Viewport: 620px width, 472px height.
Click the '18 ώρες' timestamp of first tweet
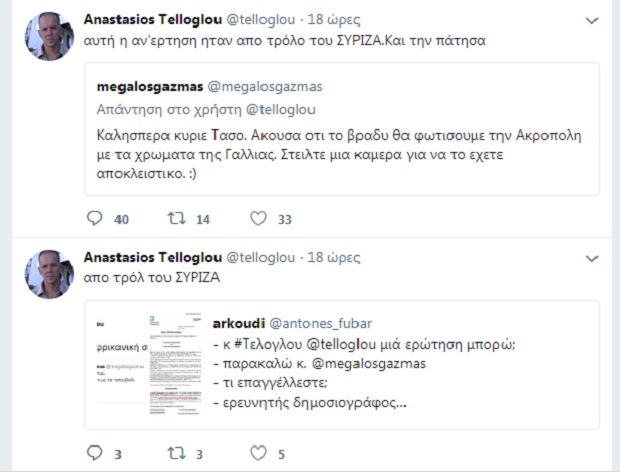coord(334,19)
